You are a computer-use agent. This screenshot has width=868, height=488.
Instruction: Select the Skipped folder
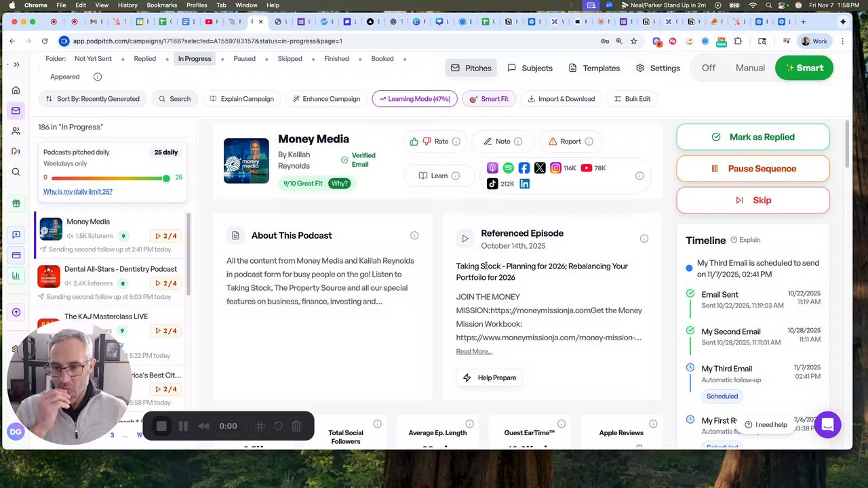(x=290, y=59)
